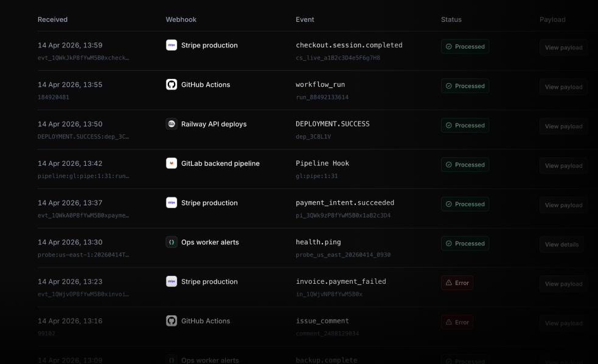
Task: Click the GitLab backend pipeline webhook name
Action: click(x=221, y=163)
